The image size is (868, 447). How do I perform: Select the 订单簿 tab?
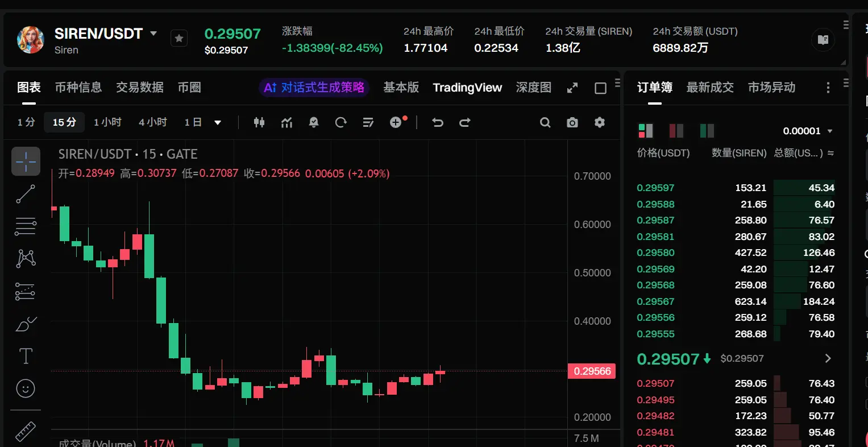(x=655, y=88)
